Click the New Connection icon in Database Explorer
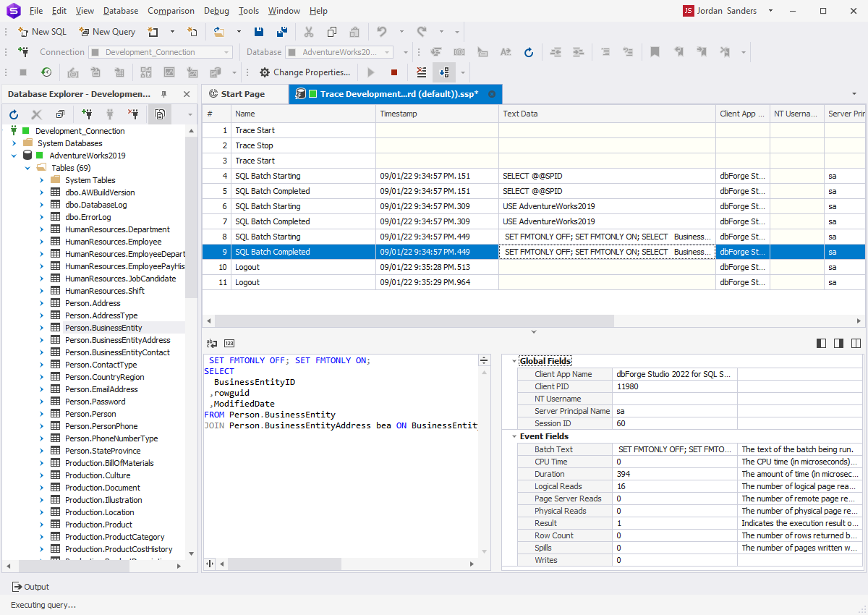The image size is (868, 615). click(x=87, y=114)
